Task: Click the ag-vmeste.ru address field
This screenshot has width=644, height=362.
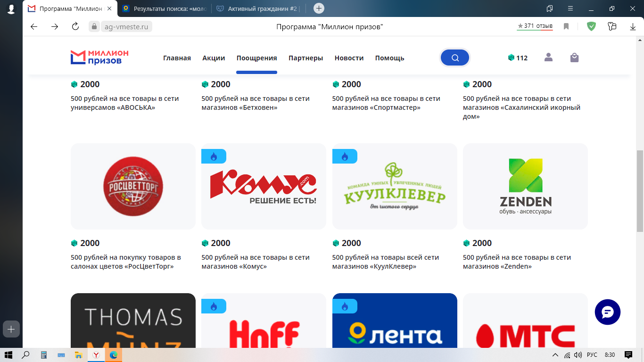Action: 126,27
